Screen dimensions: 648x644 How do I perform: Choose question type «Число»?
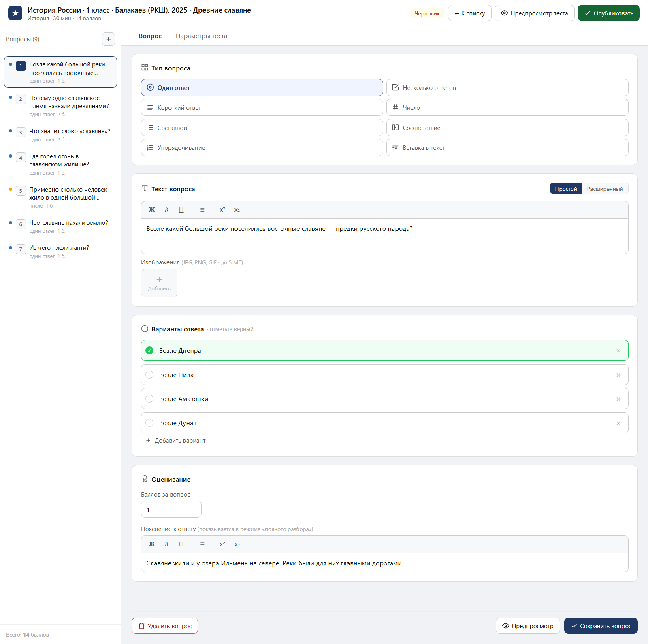tap(507, 108)
